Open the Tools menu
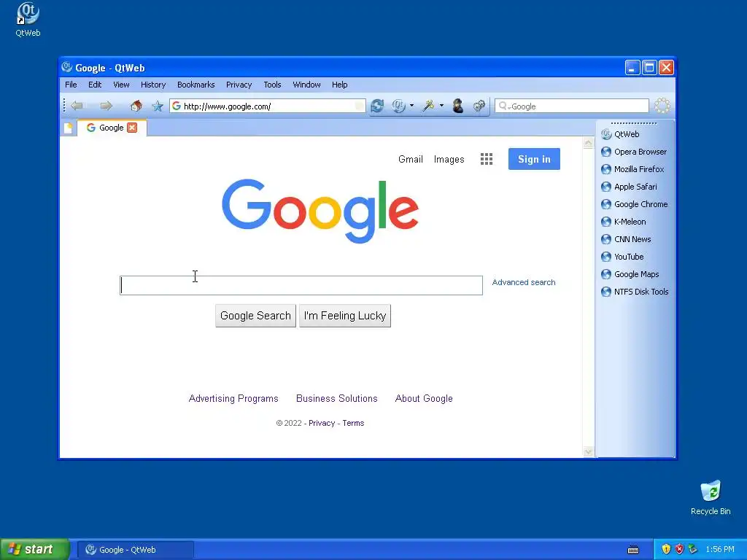 pyautogui.click(x=272, y=85)
